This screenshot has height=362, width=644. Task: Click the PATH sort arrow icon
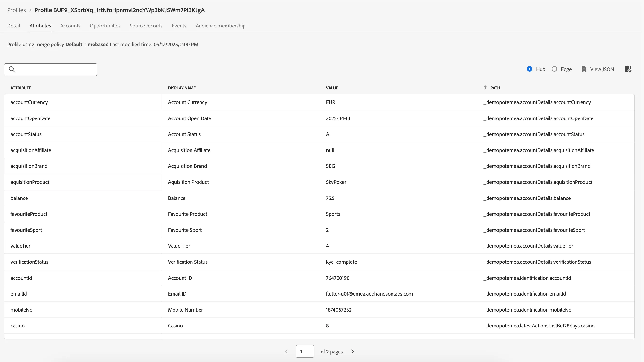pos(485,87)
